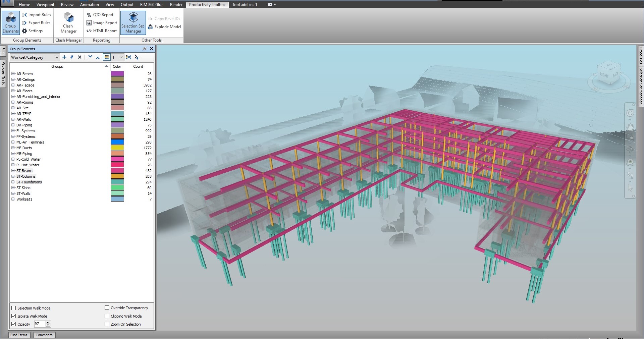This screenshot has width=644, height=339.
Task: Expand the ST-Beams group
Action: [x=13, y=171]
